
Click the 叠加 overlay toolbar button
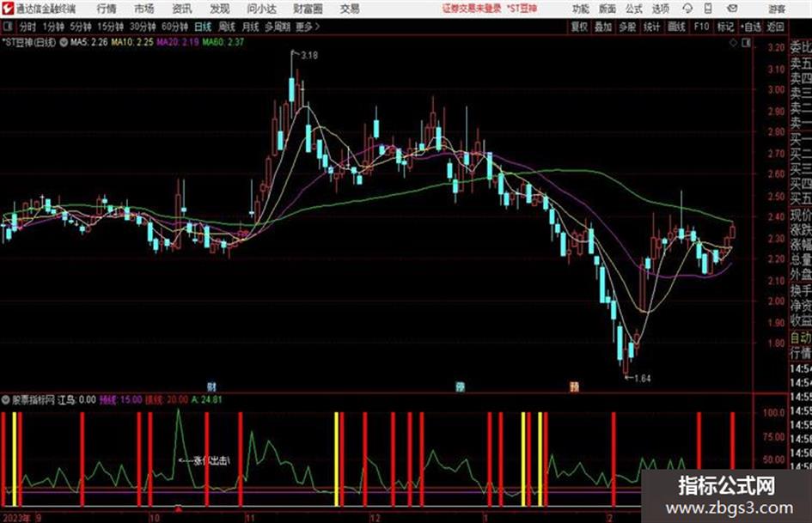[x=603, y=27]
